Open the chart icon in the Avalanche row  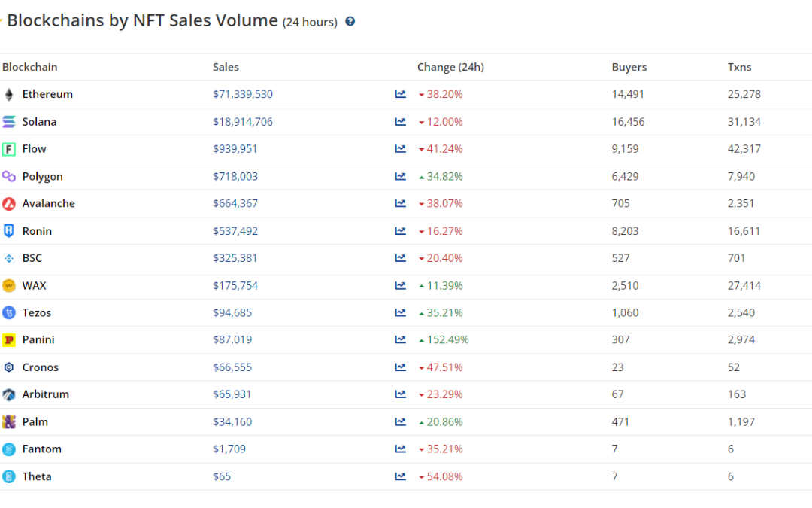pyautogui.click(x=400, y=203)
